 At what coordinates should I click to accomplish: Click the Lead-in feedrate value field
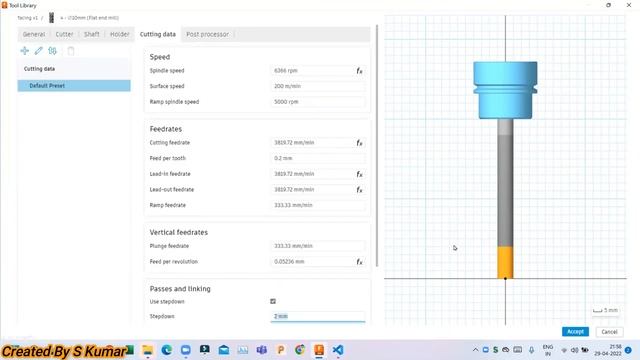[312, 174]
